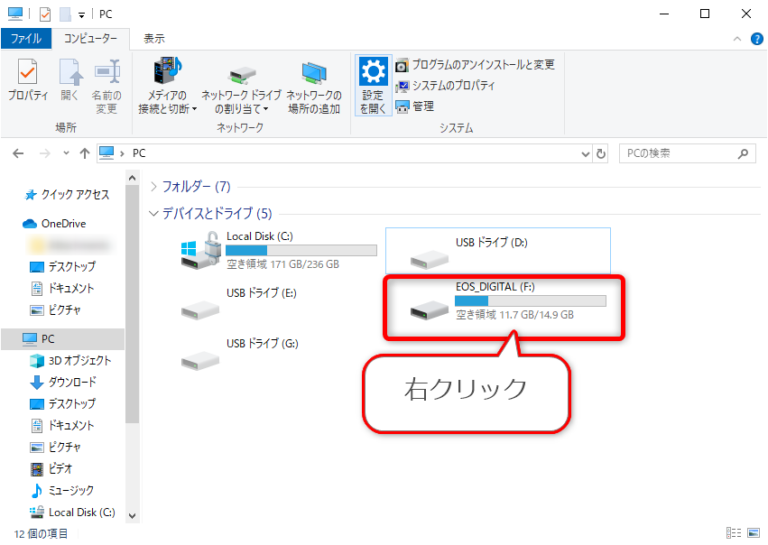Click the search magnifier icon
Image resolution: width=768 pixels, height=545 pixels.
[x=743, y=154]
